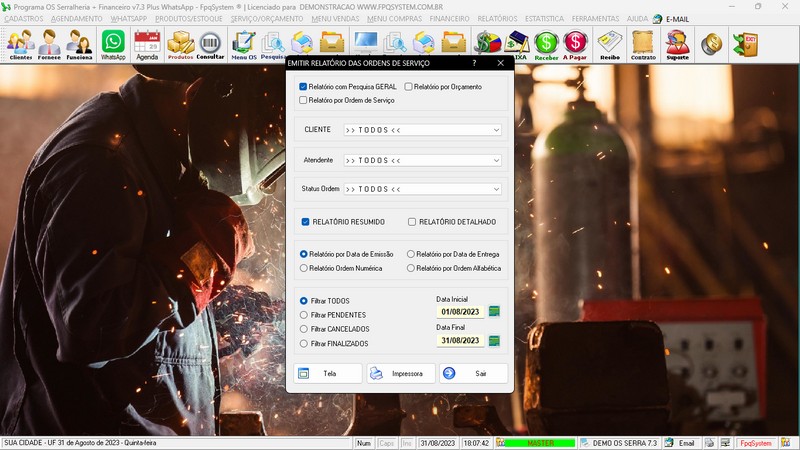The image size is (800, 450).
Task: Click the Data Final date field
Action: 460,340
